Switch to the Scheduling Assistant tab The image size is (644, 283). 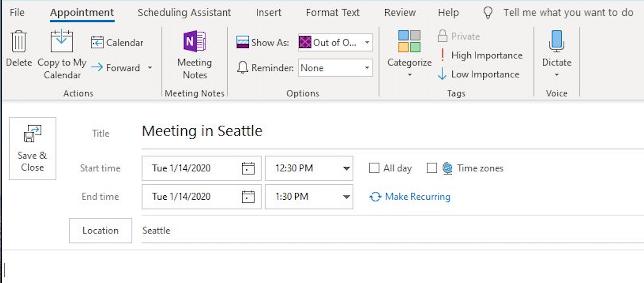(x=184, y=13)
